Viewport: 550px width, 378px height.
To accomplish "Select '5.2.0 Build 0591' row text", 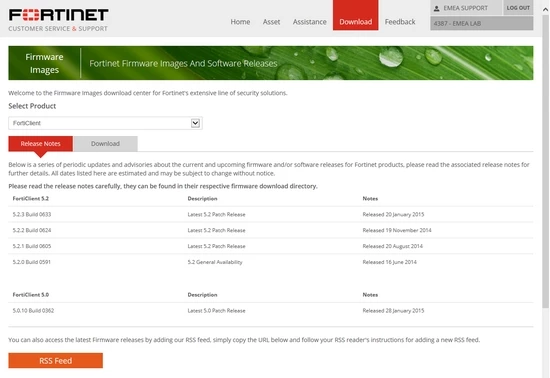I will point(32,262).
